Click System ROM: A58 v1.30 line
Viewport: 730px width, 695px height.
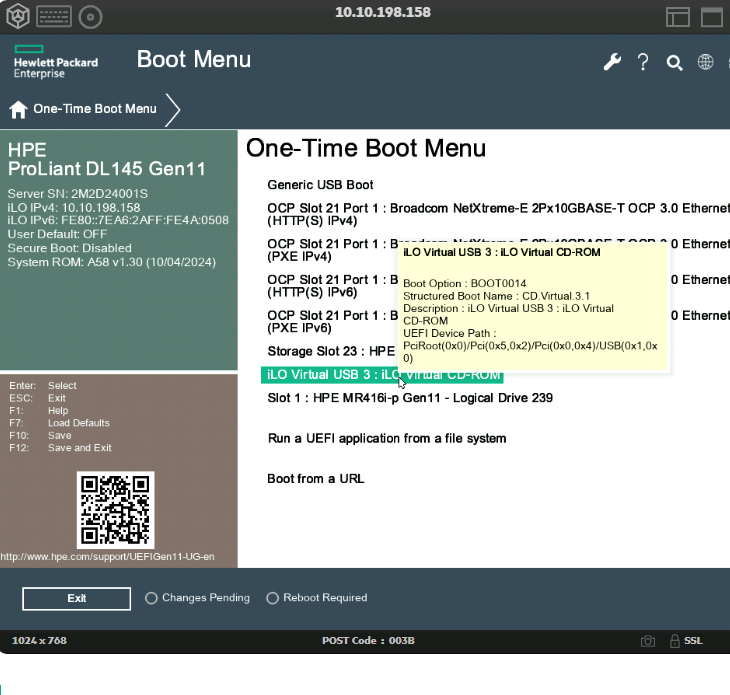point(112,262)
